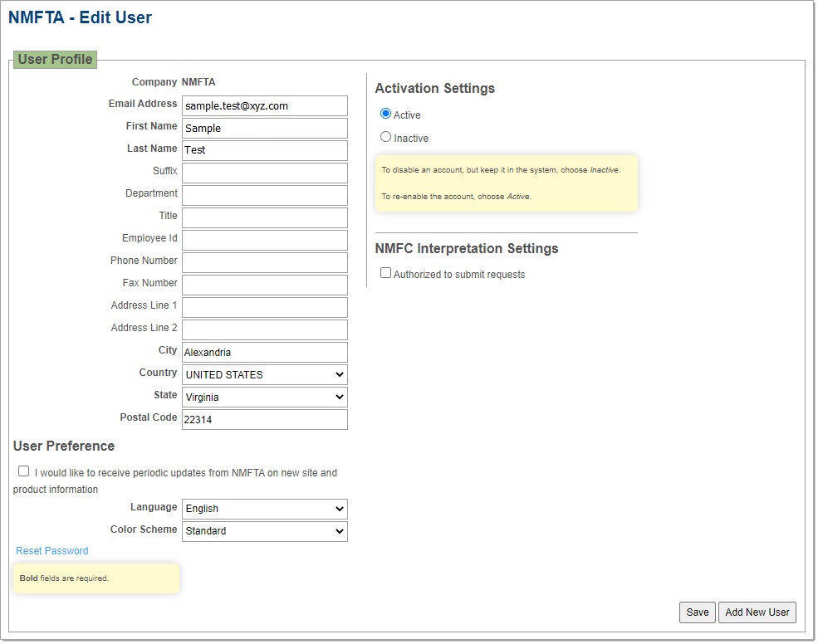Click into the Title field
The image size is (818, 644).
click(x=264, y=217)
